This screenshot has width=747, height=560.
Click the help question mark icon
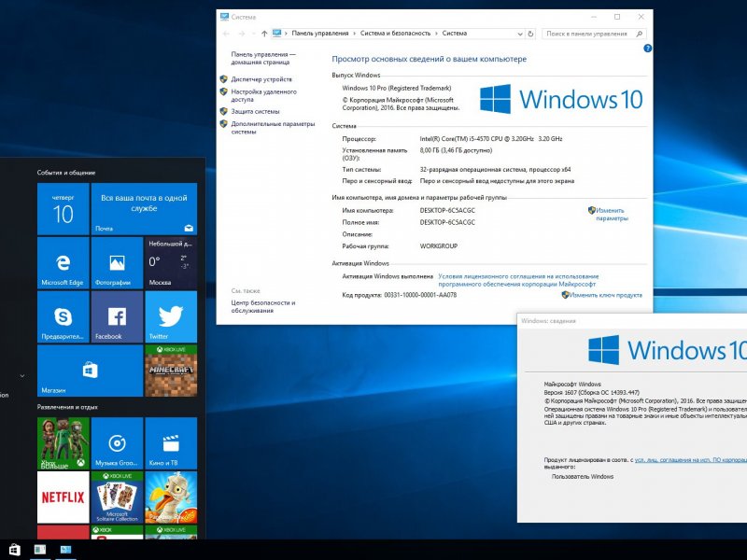647,49
